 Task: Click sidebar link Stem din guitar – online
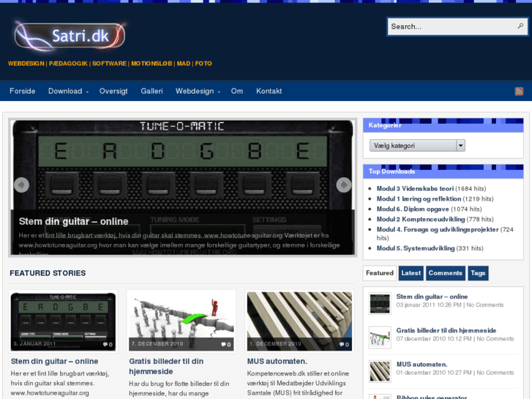(x=432, y=297)
